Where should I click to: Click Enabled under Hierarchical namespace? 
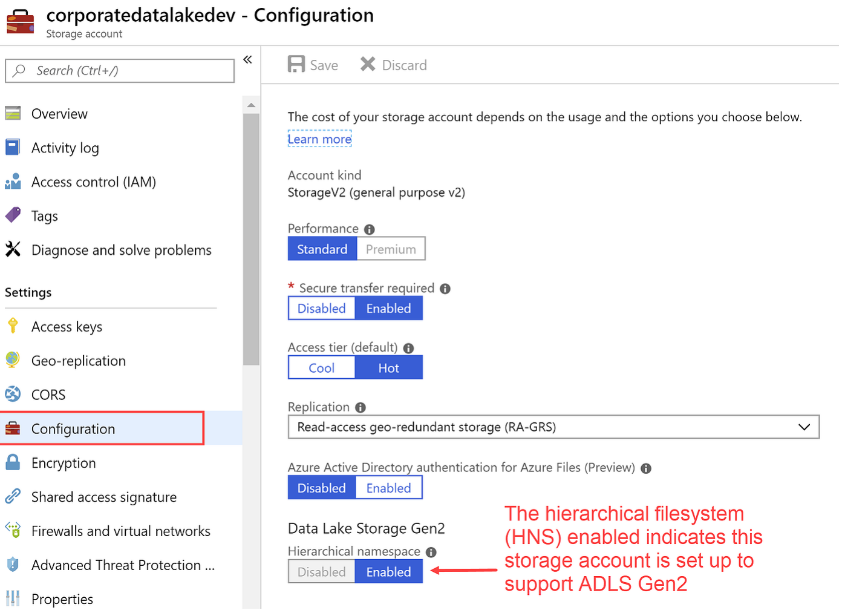pos(388,571)
